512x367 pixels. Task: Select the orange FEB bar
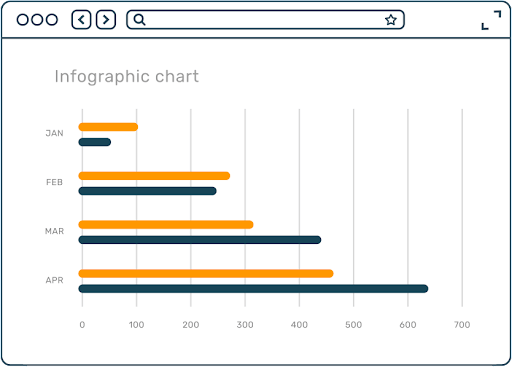(x=154, y=176)
